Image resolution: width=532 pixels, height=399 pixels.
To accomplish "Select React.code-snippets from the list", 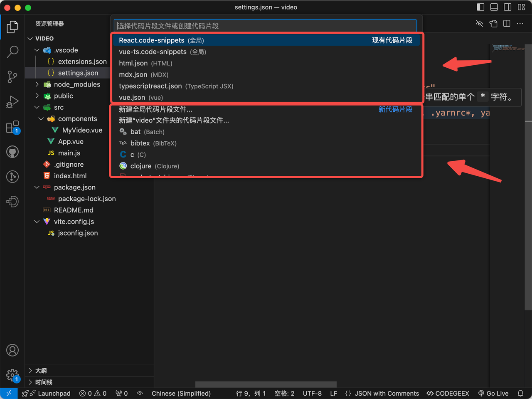I will (x=152, y=40).
